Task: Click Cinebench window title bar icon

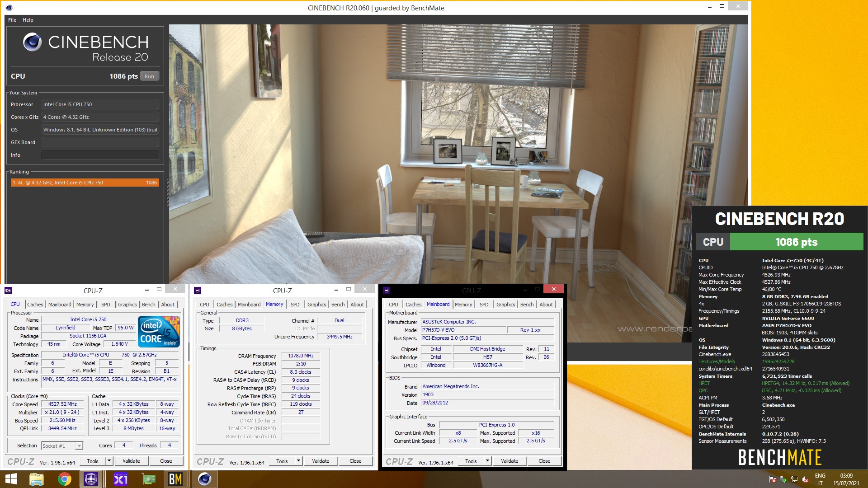Action: [9, 8]
